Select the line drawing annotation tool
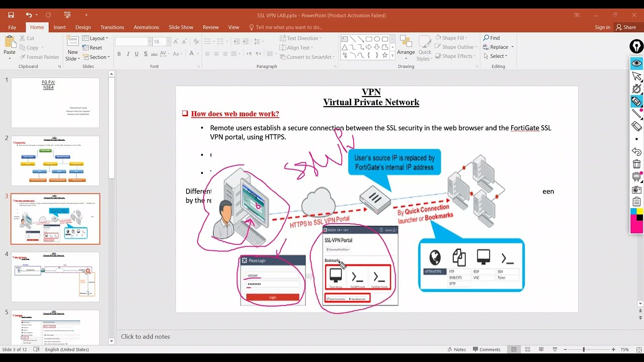The height and width of the screenshot is (362, 644). (x=636, y=114)
